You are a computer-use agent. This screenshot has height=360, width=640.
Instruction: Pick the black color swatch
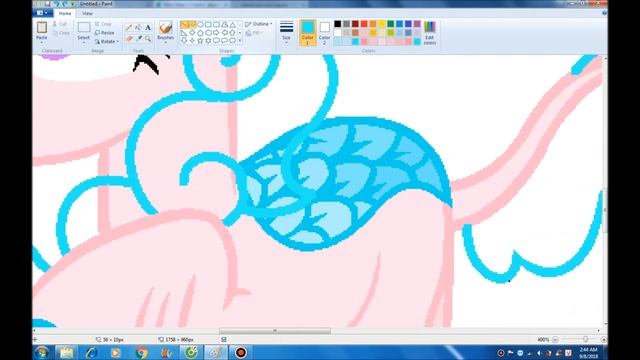[x=338, y=24]
